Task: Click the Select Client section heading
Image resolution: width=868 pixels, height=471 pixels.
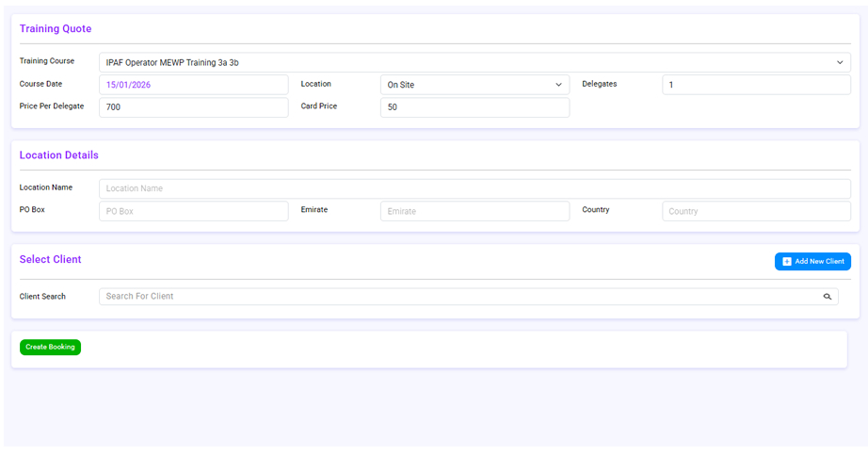Action: (51, 260)
